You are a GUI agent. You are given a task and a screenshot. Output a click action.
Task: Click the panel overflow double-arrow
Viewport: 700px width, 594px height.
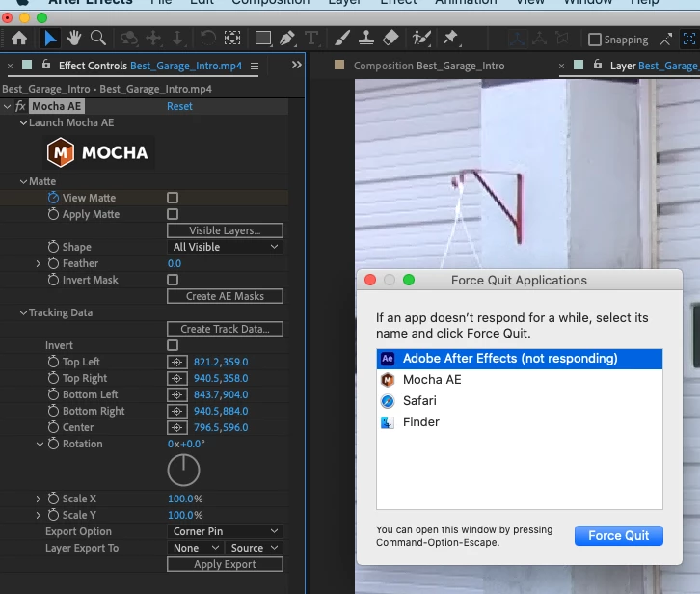[x=296, y=66]
